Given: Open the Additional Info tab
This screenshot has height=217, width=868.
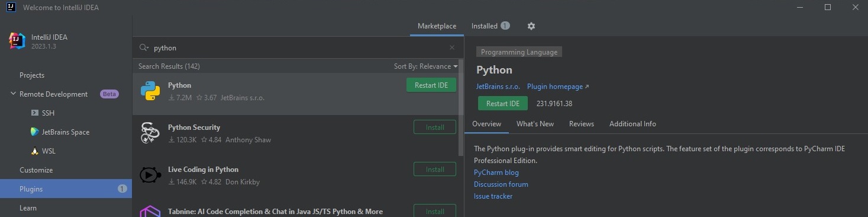Looking at the screenshot, I should click(x=633, y=124).
